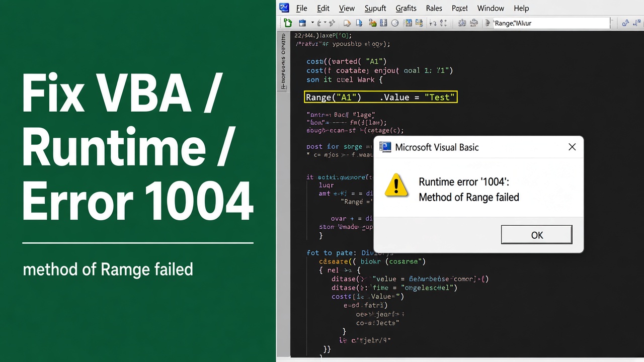
Task: Open the Poset menu
Action: click(x=459, y=8)
